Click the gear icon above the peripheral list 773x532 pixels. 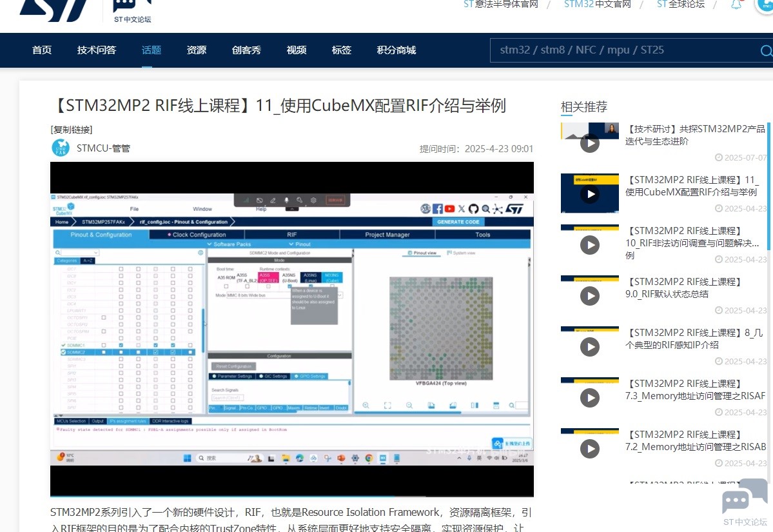(x=201, y=252)
